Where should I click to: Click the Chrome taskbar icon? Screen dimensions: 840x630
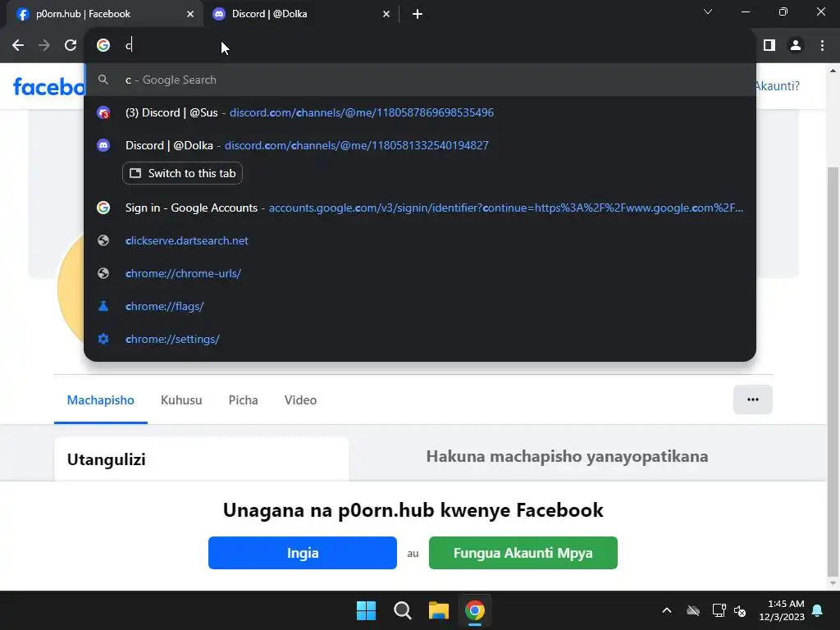click(x=475, y=610)
